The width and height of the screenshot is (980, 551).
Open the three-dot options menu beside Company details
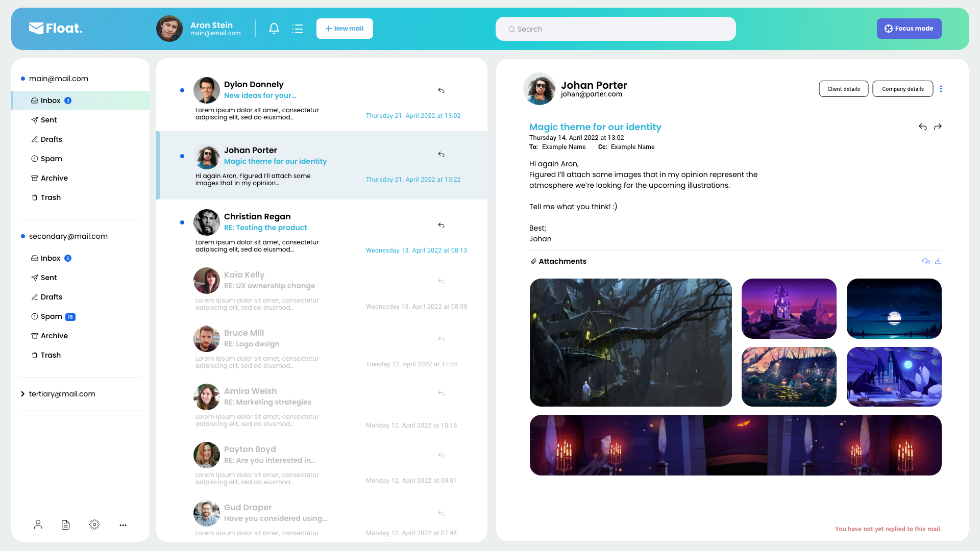click(941, 89)
